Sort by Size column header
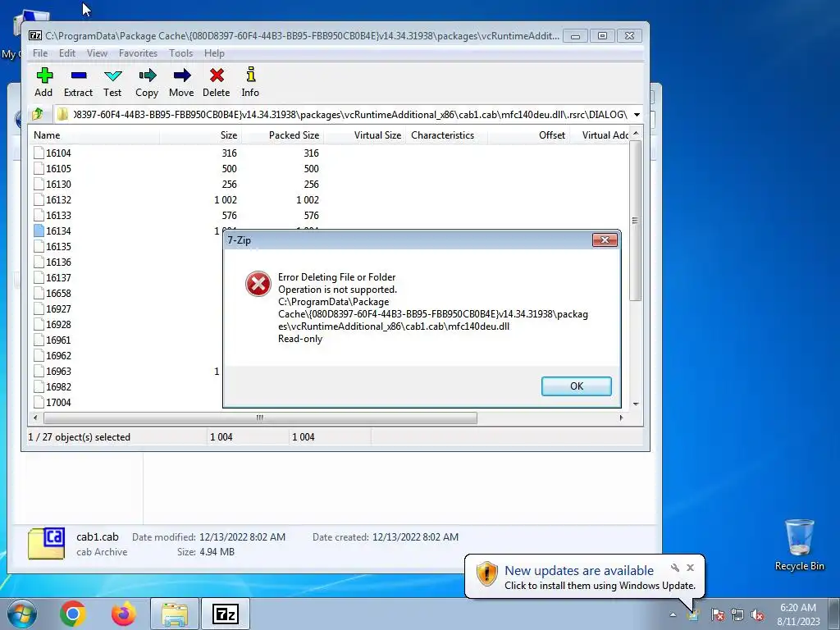The width and height of the screenshot is (840, 630). point(200,135)
